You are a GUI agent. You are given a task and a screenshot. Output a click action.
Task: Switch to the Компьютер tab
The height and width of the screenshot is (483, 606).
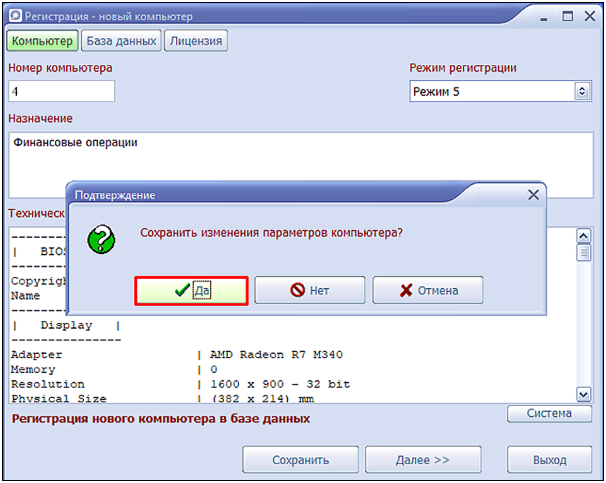(42, 41)
